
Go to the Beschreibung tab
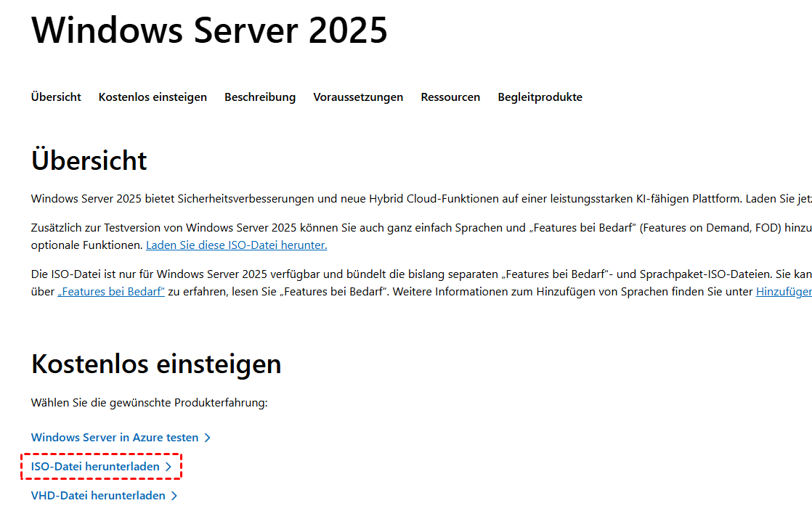pyautogui.click(x=260, y=97)
